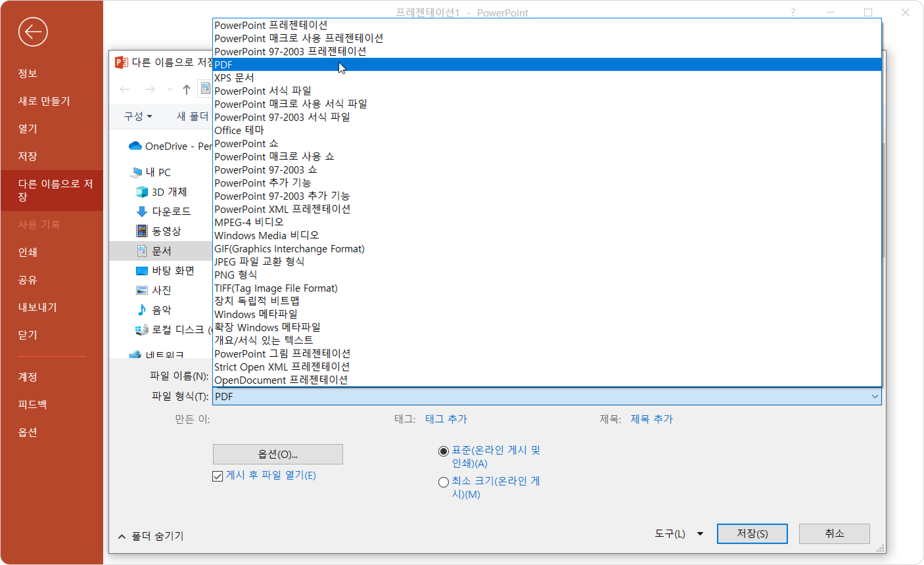Click the 바탕 화면 desktop icon

point(142,271)
